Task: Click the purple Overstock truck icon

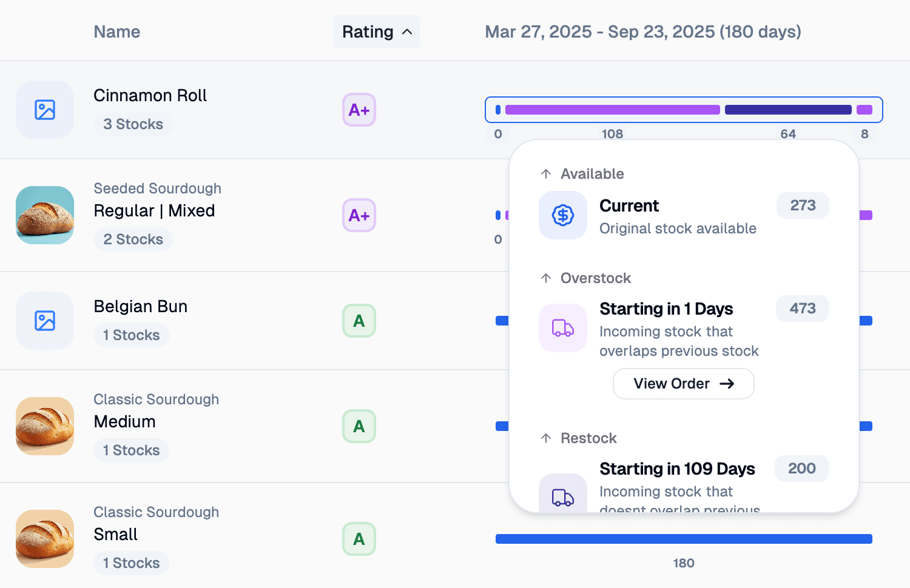Action: [562, 328]
